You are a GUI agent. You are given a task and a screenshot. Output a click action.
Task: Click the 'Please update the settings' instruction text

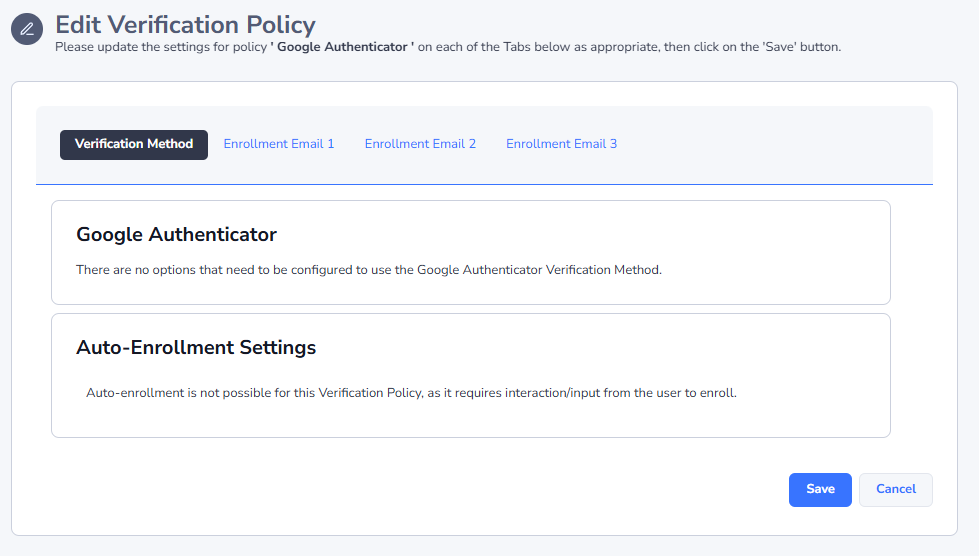[448, 47]
